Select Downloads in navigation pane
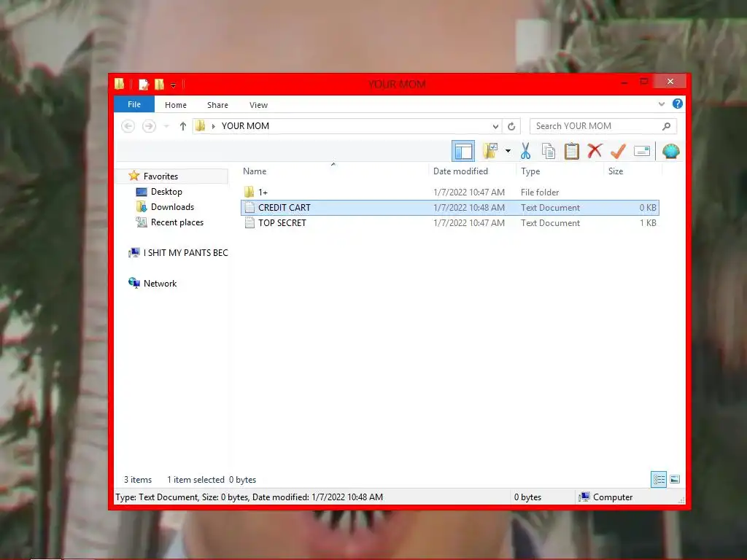Screen dimensions: 747x560 click(x=172, y=206)
